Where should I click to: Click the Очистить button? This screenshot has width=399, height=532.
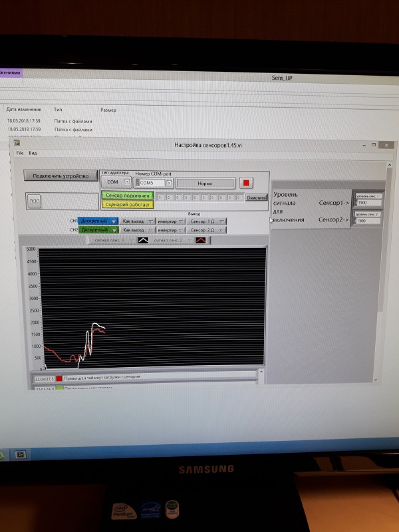pos(256,198)
